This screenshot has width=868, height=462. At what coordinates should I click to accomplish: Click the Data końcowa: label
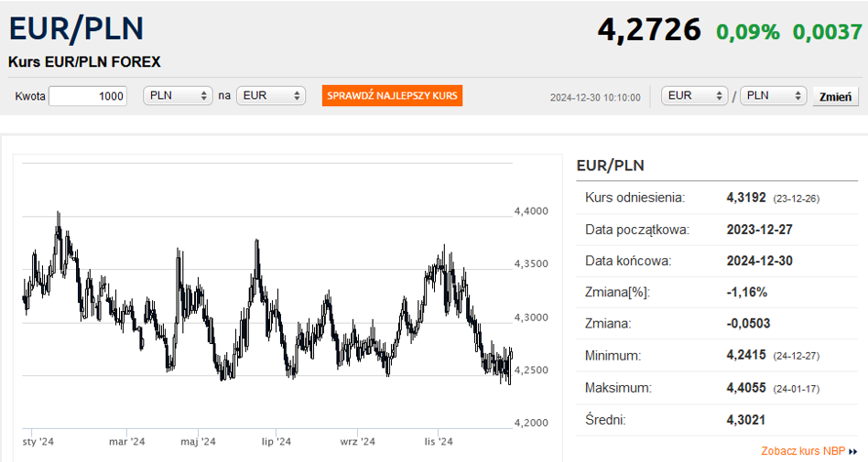628,261
